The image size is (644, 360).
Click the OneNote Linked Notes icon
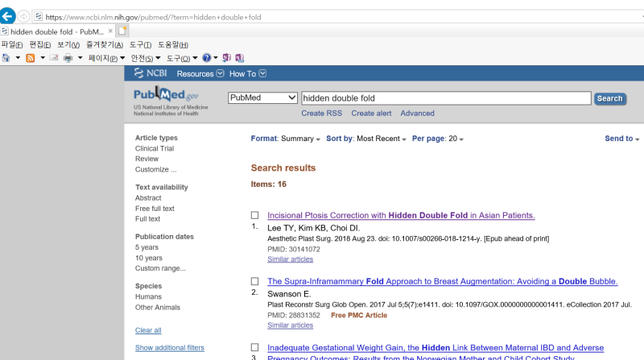point(240,58)
